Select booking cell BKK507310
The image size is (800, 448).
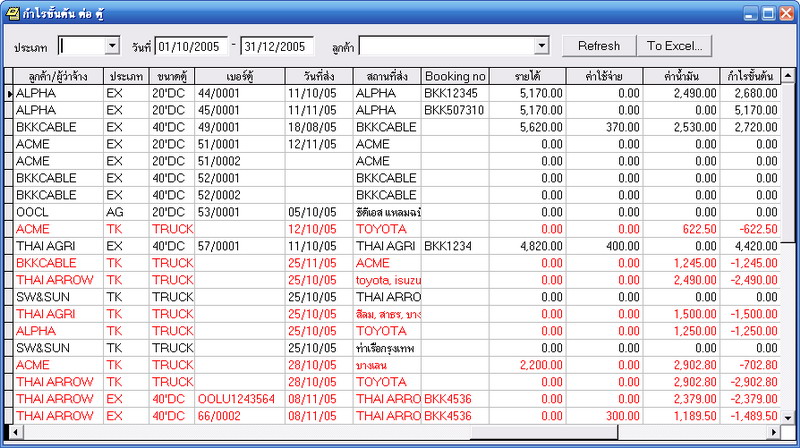454,110
